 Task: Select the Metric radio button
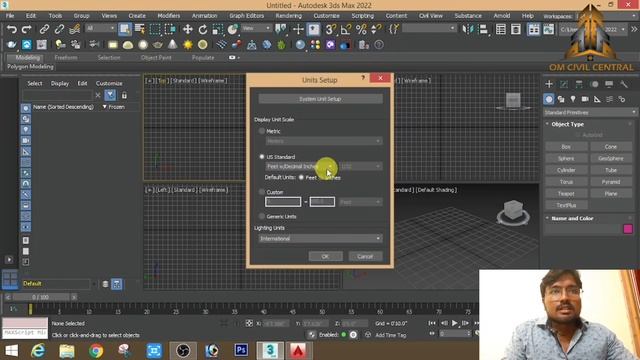point(262,131)
